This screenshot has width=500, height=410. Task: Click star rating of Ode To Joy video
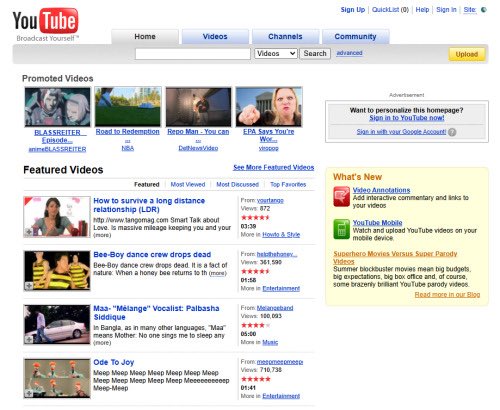click(x=255, y=379)
